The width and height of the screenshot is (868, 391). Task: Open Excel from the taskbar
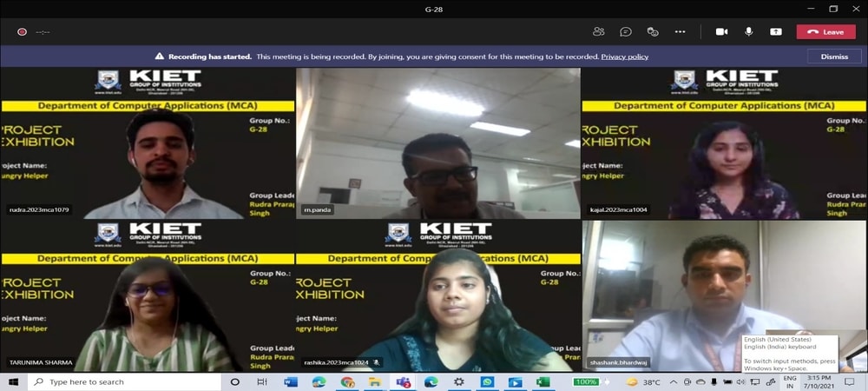coord(542,382)
